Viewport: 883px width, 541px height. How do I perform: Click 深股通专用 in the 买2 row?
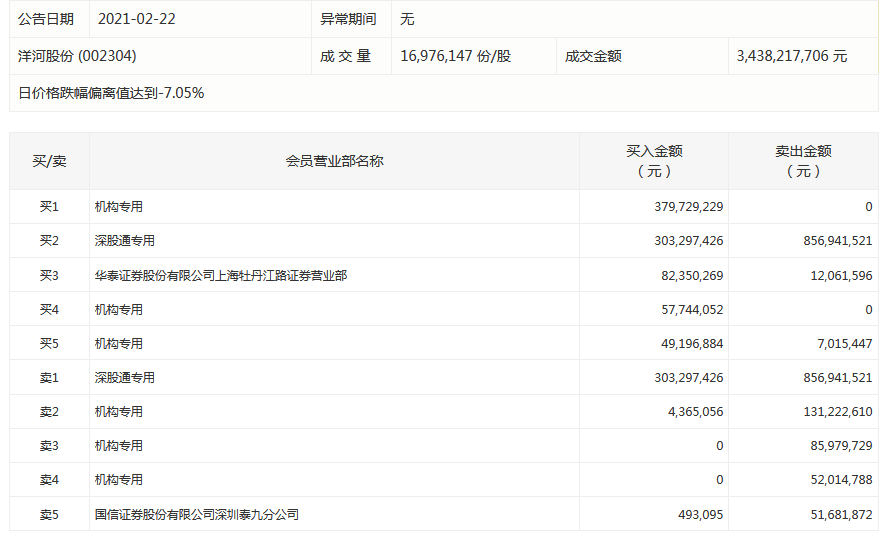(125, 241)
